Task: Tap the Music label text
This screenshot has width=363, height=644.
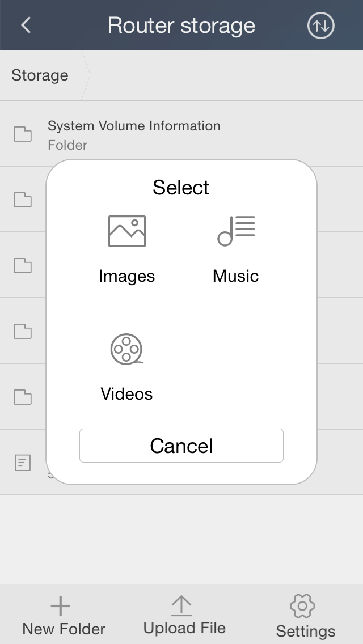Action: click(236, 276)
